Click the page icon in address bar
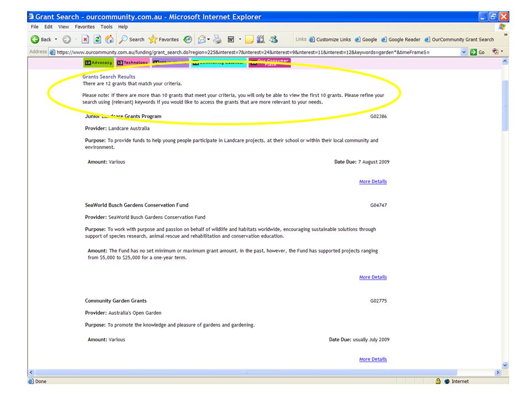532x399 pixels. click(52, 52)
